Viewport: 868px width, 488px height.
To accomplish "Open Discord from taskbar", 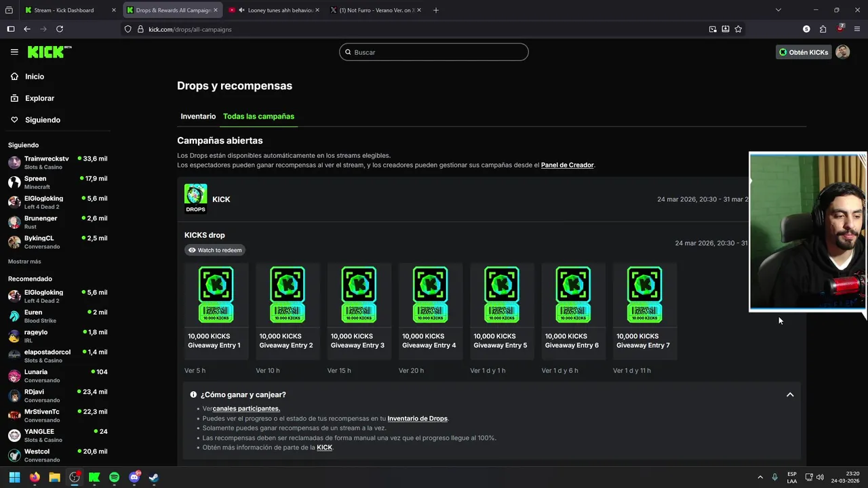I will [134, 477].
